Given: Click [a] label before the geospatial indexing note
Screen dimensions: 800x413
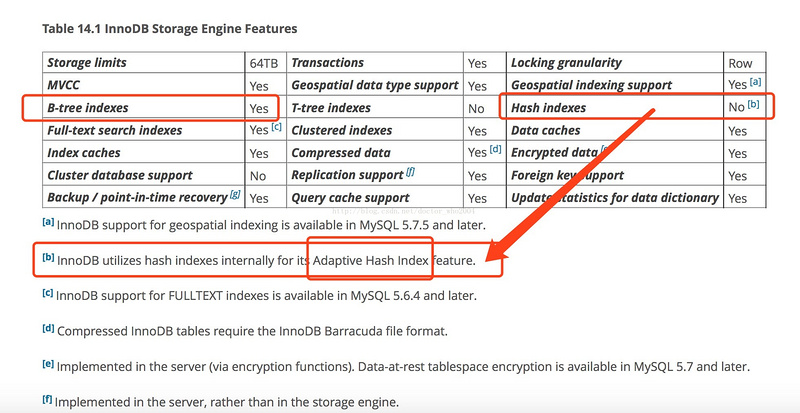Looking at the screenshot, I should click(x=48, y=224).
